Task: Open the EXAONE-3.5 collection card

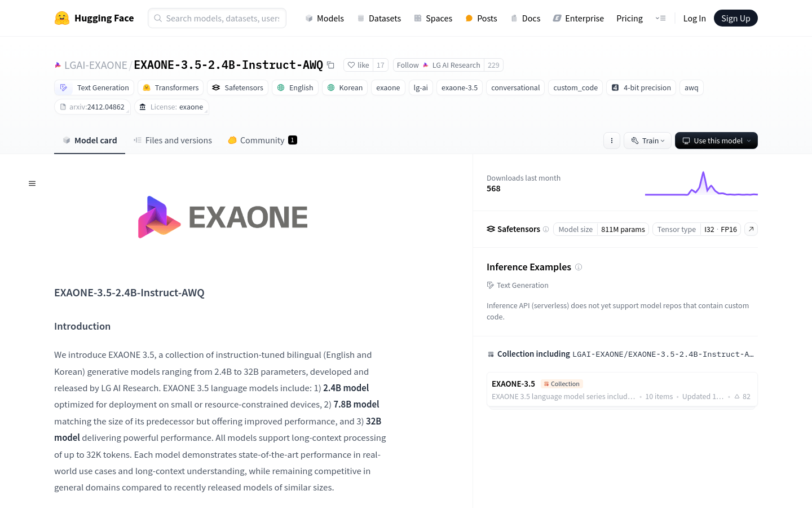Action: pyautogui.click(x=622, y=389)
